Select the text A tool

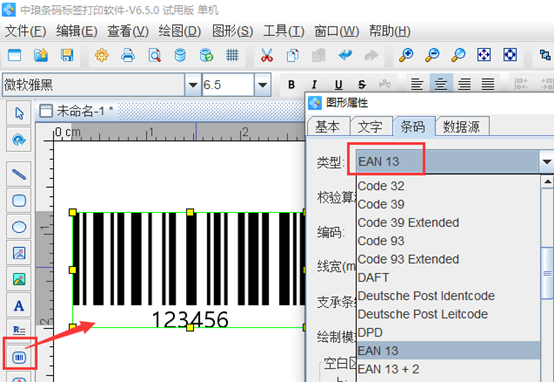tap(19, 306)
